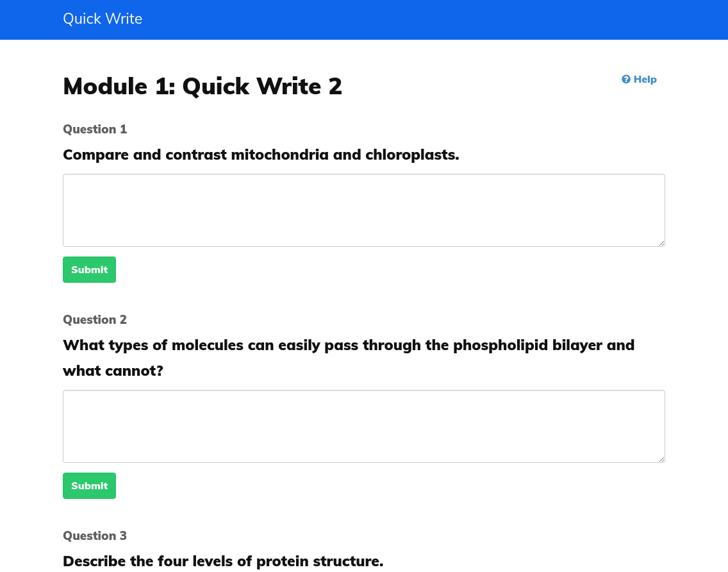Viewport: 728px width, 572px height.
Task: Go to the Quick Write home link
Action: pos(103,19)
